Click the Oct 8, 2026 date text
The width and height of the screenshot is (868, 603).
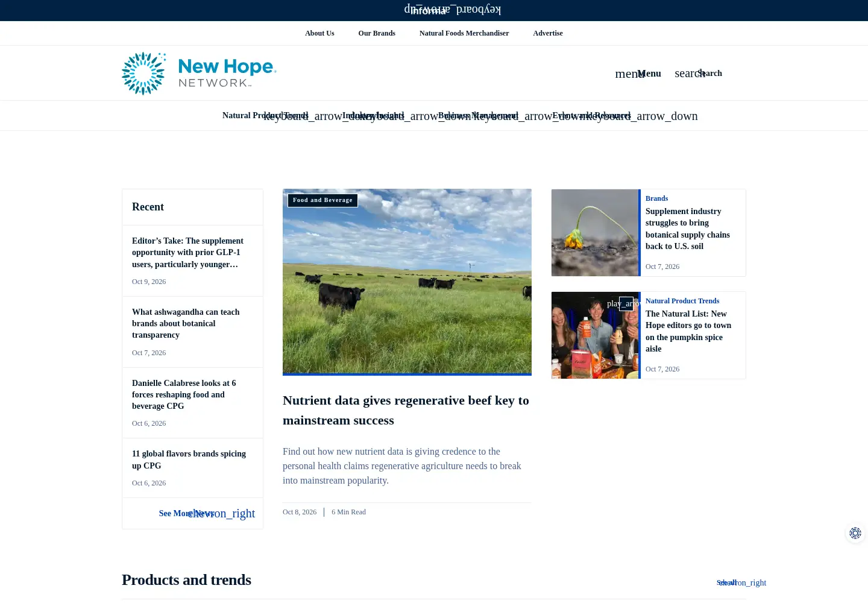(300, 512)
